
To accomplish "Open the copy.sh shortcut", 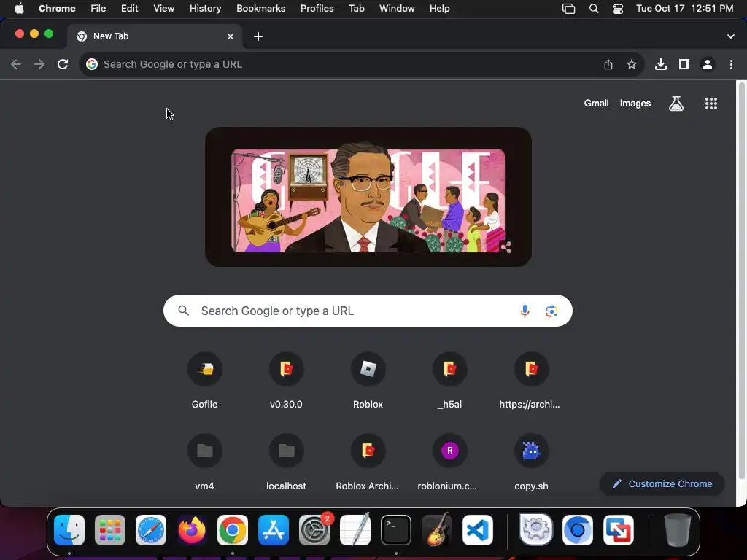I will (x=531, y=463).
